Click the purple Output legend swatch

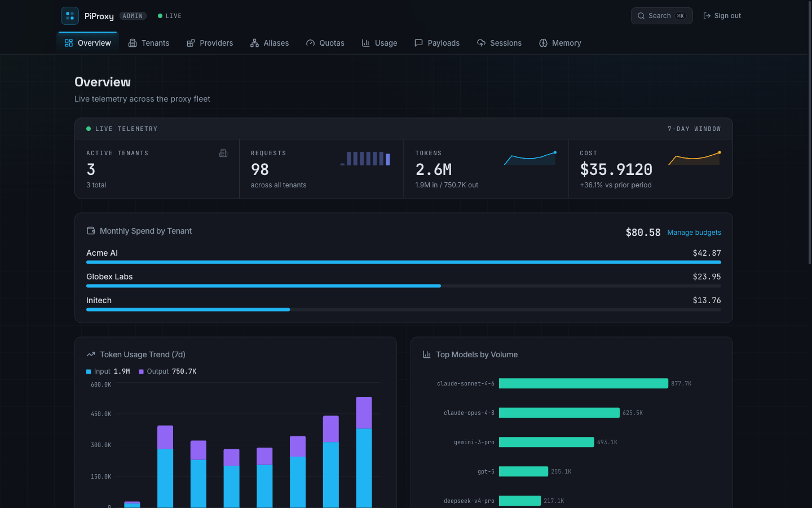[141, 371]
